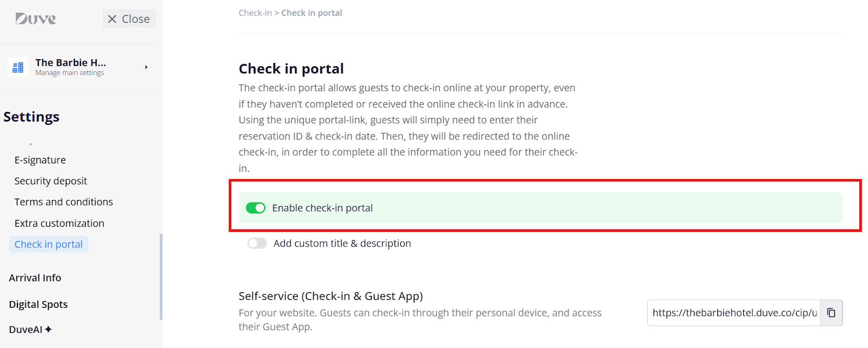The width and height of the screenshot is (868, 348).
Task: Click Check in portal breadcrumb
Action: click(x=311, y=12)
